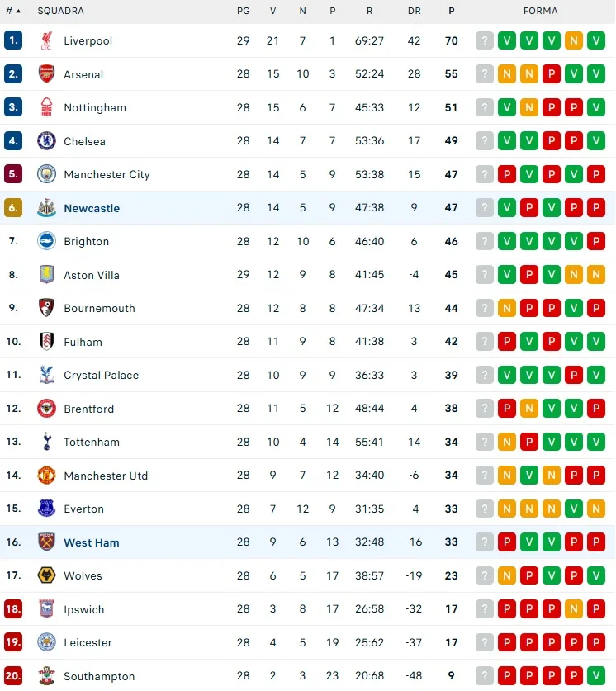Viewport: 616px width, 691px height.
Task: Click Liverpool's gray question mark form badge
Action: (x=485, y=40)
